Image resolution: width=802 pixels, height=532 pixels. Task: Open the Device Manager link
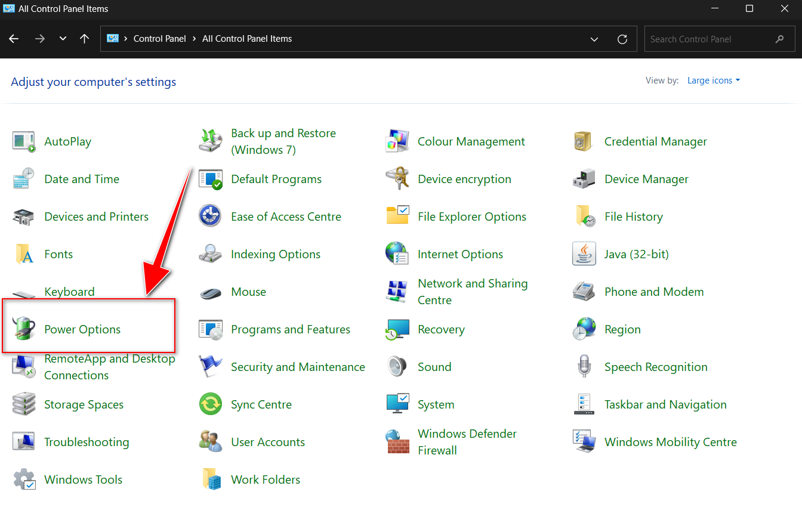646,180
